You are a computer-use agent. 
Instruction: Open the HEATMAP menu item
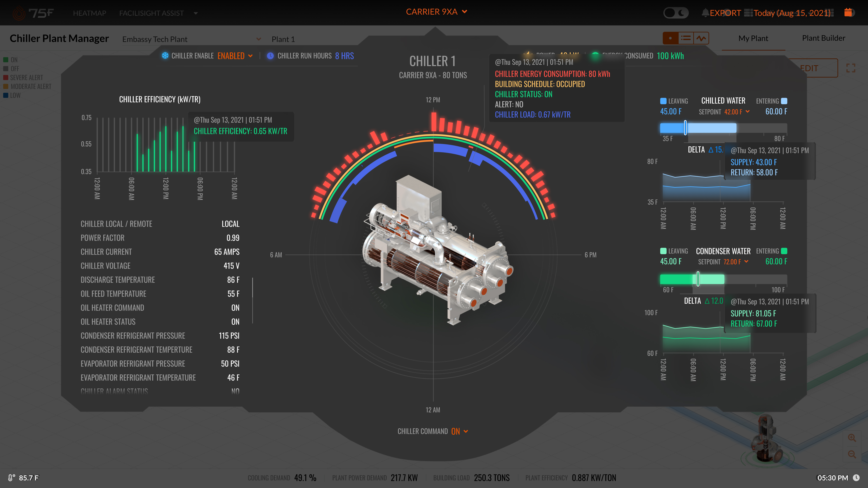tap(89, 13)
